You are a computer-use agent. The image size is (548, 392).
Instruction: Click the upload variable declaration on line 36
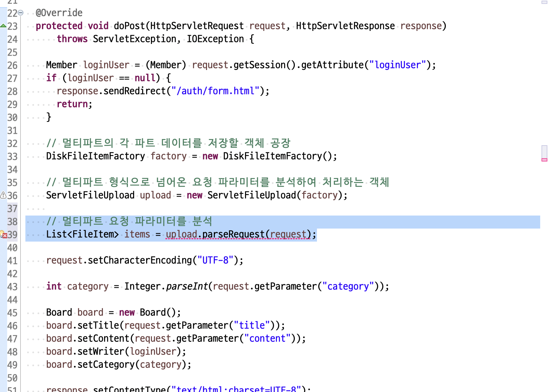[x=156, y=195]
